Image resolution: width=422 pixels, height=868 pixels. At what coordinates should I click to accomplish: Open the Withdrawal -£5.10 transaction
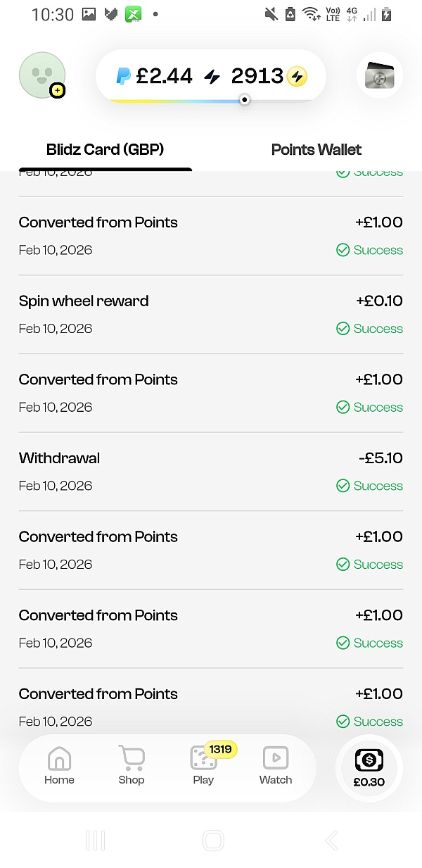211,471
